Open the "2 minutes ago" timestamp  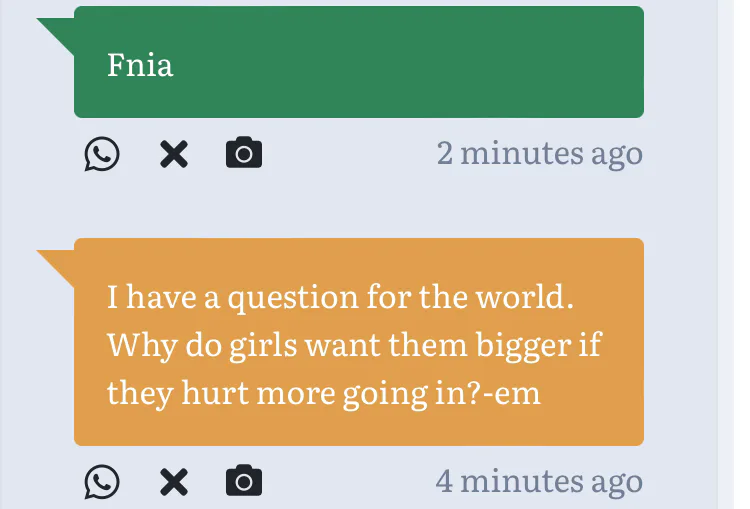click(x=539, y=154)
